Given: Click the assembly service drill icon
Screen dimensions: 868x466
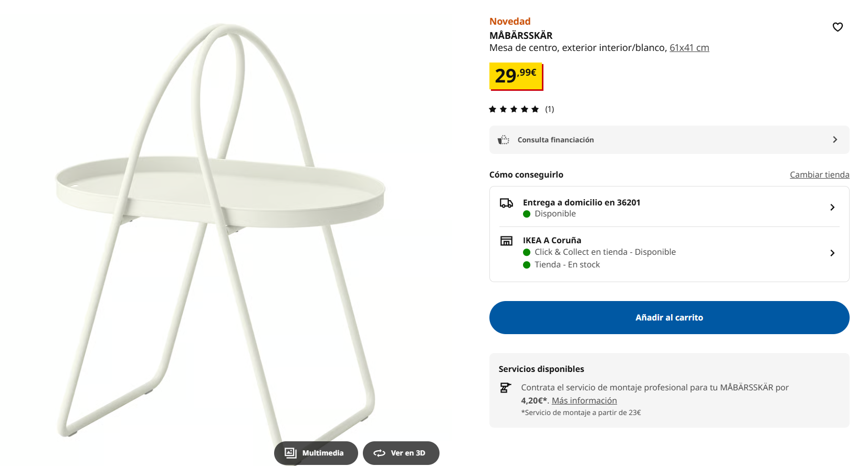Looking at the screenshot, I should pyautogui.click(x=505, y=388).
